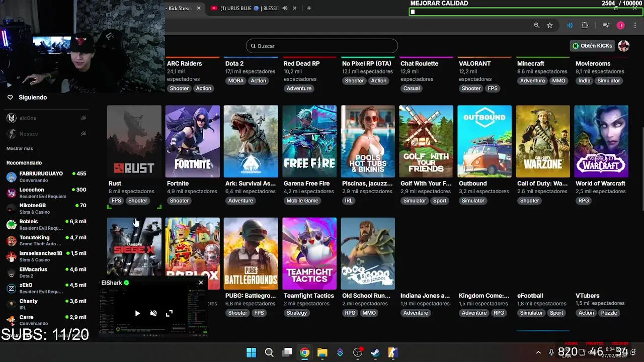The image size is (644, 362).
Task: Click MOBA tag under Dota 2
Action: [235, 81]
